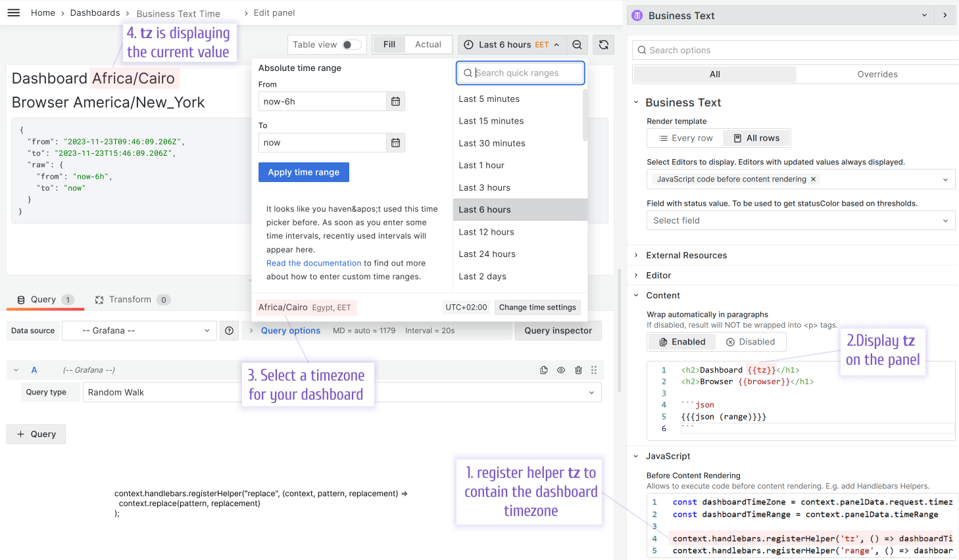Select Last 15 minutes quick range

519,121
